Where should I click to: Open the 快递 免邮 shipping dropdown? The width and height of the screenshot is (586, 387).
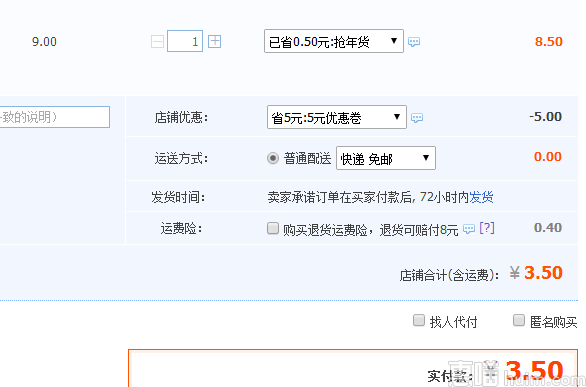(x=386, y=158)
